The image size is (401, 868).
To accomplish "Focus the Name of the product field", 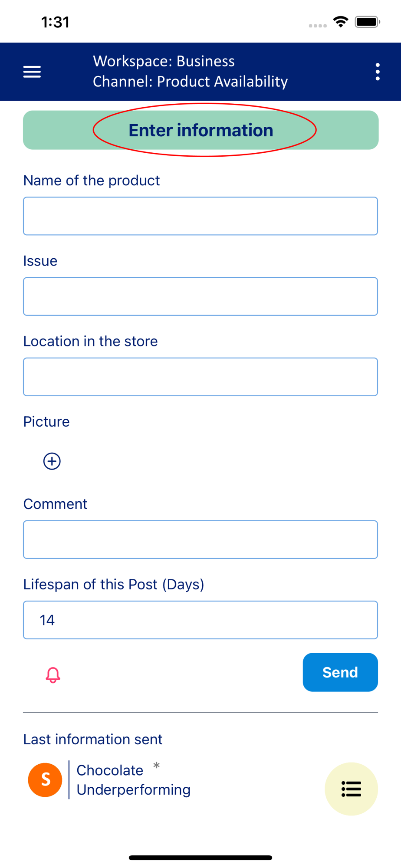I will pyautogui.click(x=200, y=216).
